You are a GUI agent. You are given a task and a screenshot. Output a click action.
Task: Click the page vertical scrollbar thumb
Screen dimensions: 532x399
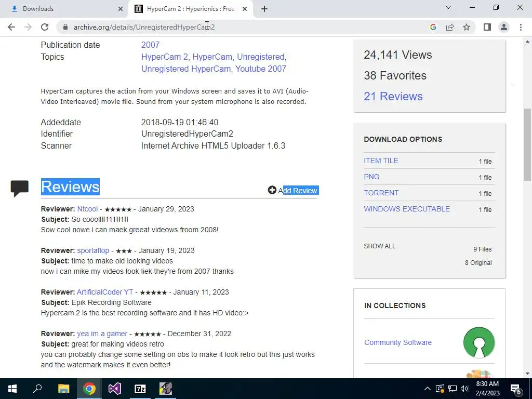(528, 144)
